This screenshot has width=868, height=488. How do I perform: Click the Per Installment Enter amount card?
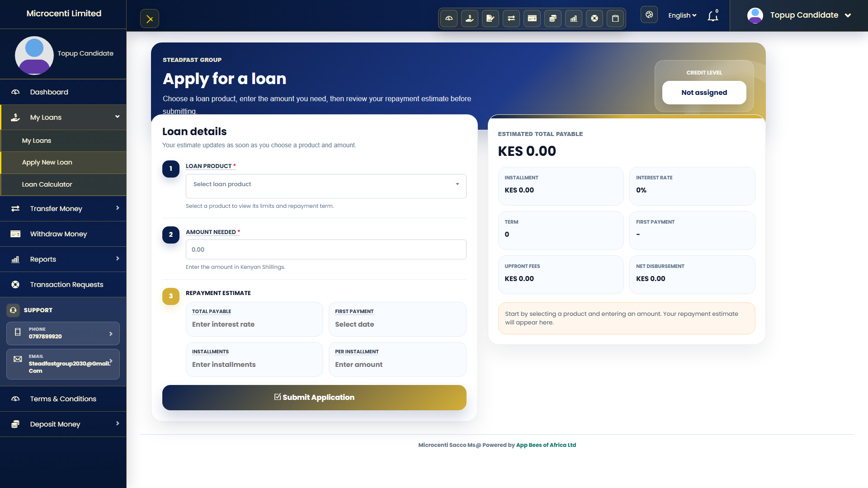[x=397, y=359]
